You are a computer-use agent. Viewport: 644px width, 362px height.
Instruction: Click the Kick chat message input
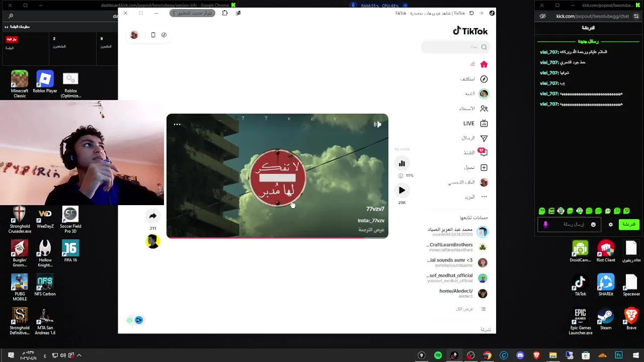coord(570,225)
